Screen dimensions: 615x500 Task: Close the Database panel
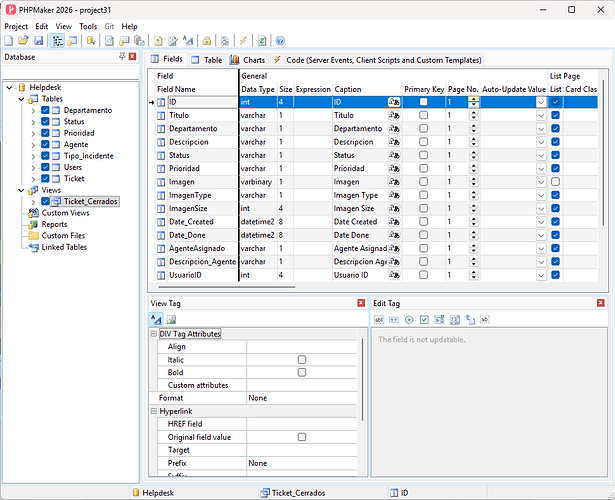[x=133, y=56]
